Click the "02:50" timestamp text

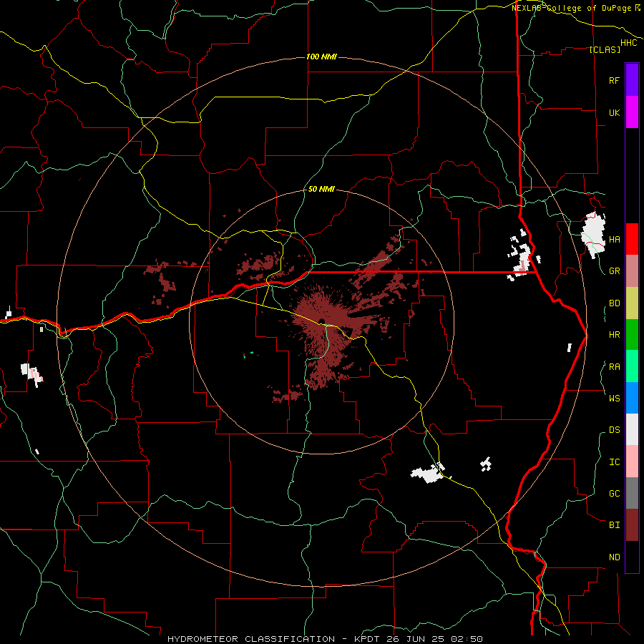[467, 639]
